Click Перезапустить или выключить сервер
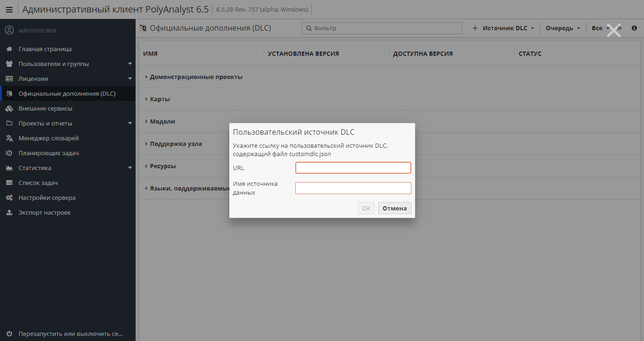The height and width of the screenshot is (341, 644). pyautogui.click(x=68, y=334)
